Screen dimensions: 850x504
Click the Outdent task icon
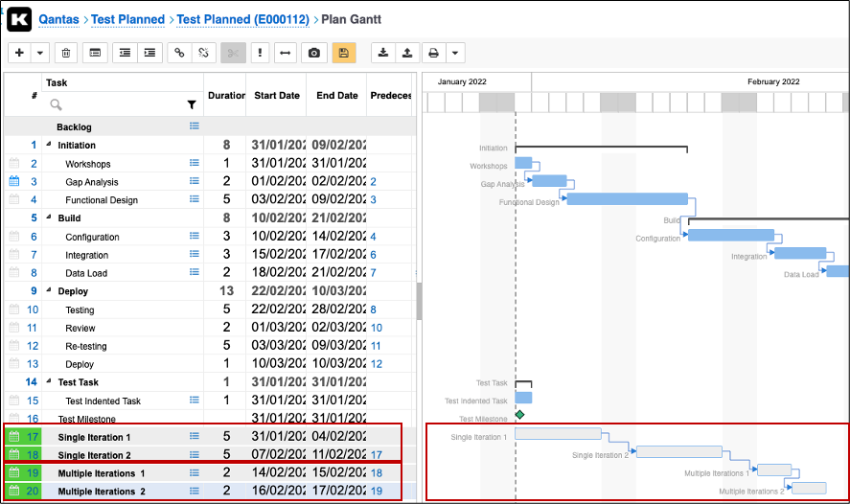126,53
